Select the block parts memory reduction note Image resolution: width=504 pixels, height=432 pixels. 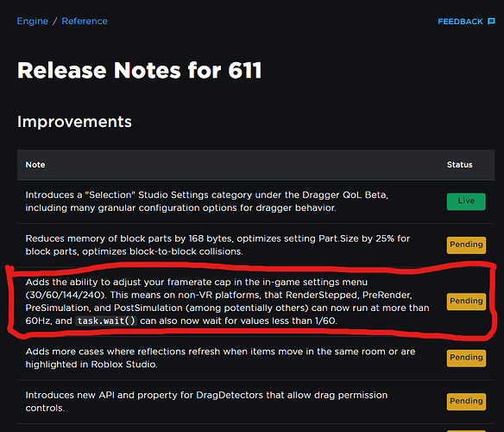[217, 245]
